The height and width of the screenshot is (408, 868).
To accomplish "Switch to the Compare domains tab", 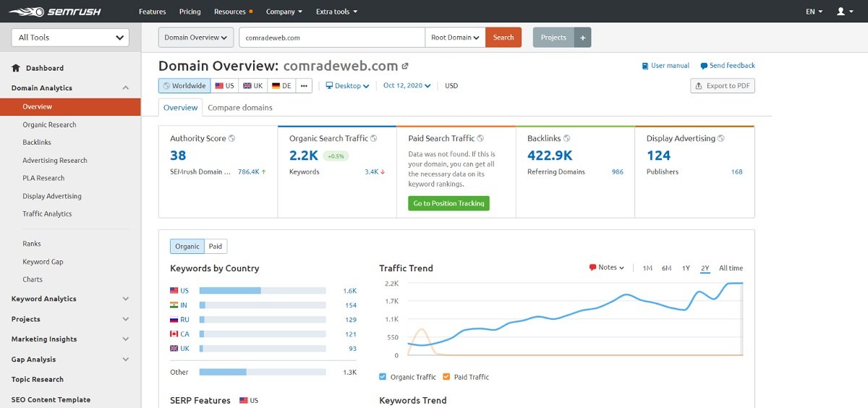I will (240, 108).
